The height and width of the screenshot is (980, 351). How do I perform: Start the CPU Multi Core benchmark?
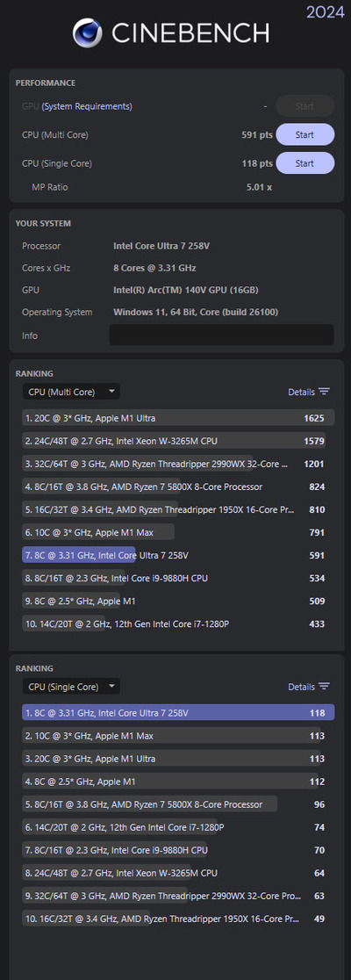click(x=304, y=134)
